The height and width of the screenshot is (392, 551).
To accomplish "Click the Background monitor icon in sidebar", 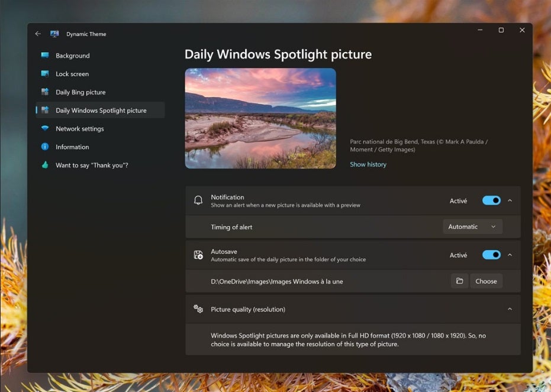I will [45, 56].
